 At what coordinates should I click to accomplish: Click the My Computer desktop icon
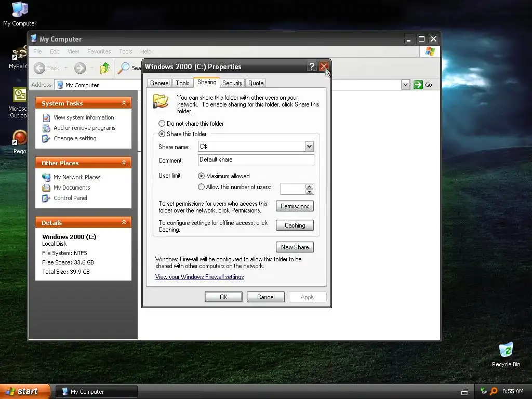20,9
